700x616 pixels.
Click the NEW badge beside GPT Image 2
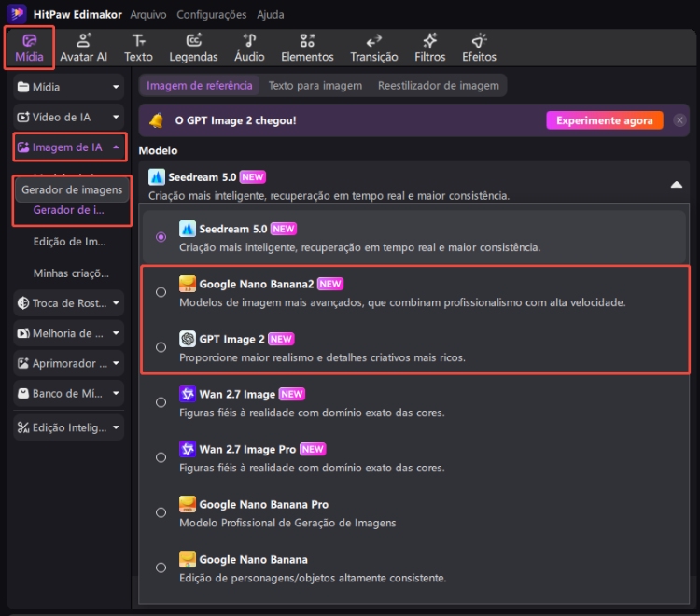click(x=281, y=339)
